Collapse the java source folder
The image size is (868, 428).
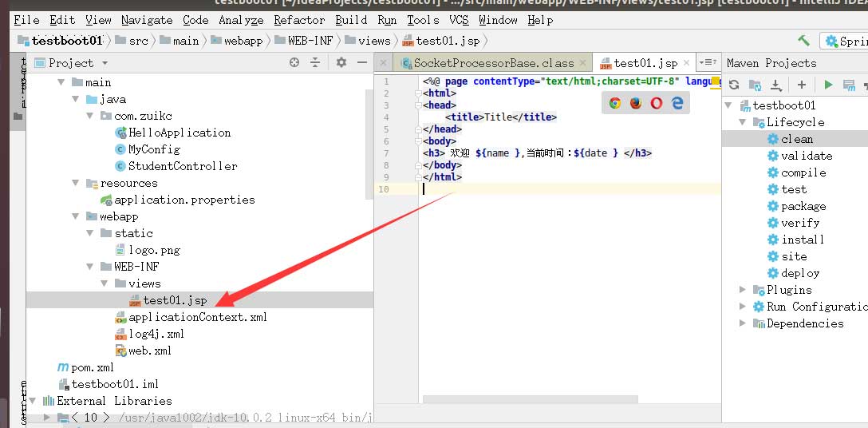coord(75,99)
